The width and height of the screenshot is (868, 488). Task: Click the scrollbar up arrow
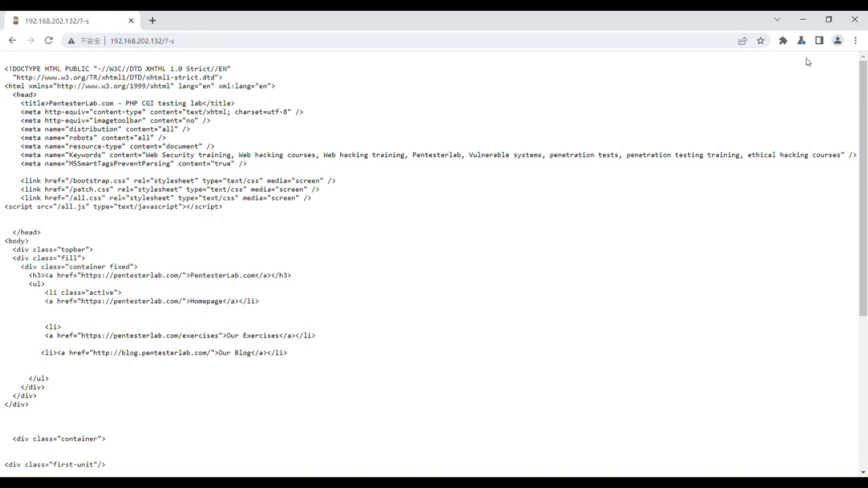[x=863, y=56]
